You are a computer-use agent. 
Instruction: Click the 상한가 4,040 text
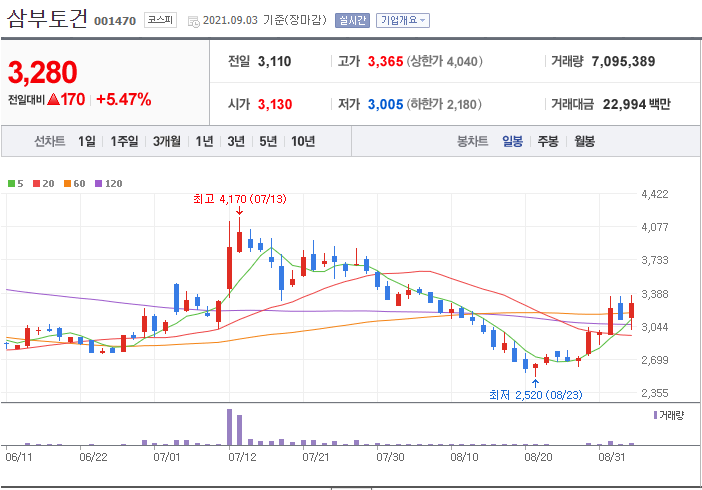coord(445,61)
